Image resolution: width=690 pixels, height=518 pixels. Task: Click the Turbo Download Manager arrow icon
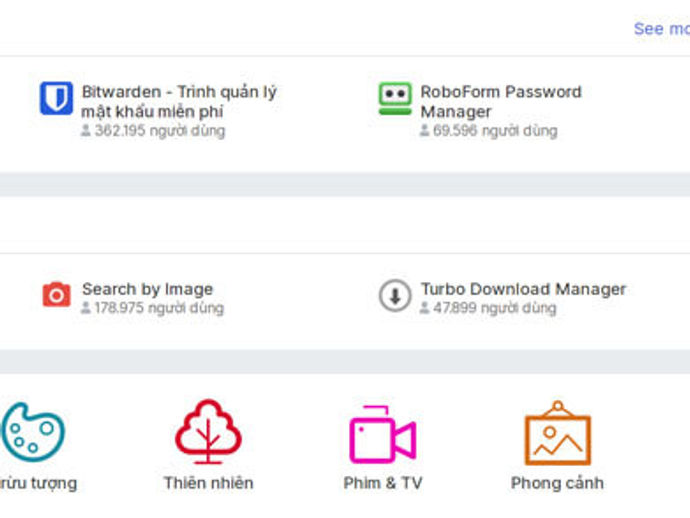(x=395, y=295)
